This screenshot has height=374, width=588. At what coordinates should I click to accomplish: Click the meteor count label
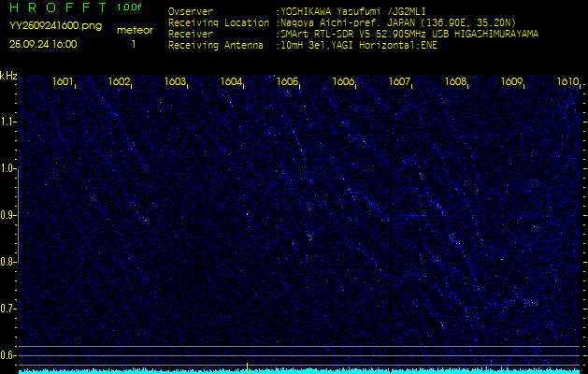pos(135,31)
